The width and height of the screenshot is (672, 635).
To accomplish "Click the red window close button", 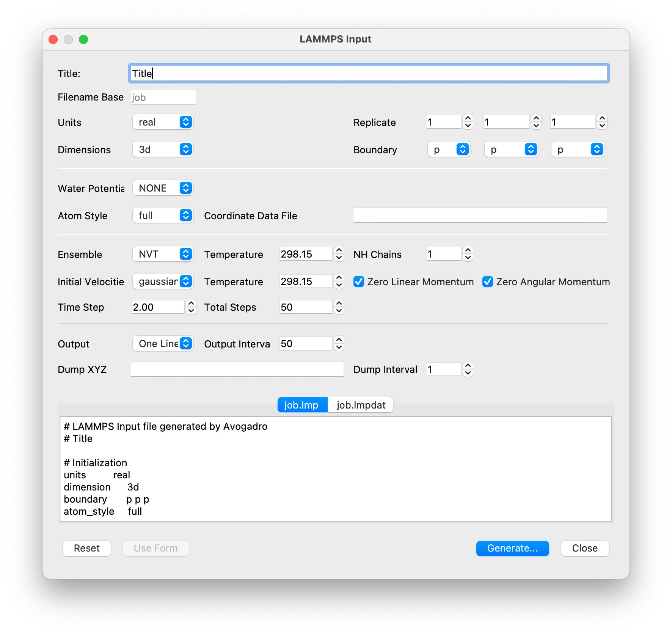I will pyautogui.click(x=53, y=39).
